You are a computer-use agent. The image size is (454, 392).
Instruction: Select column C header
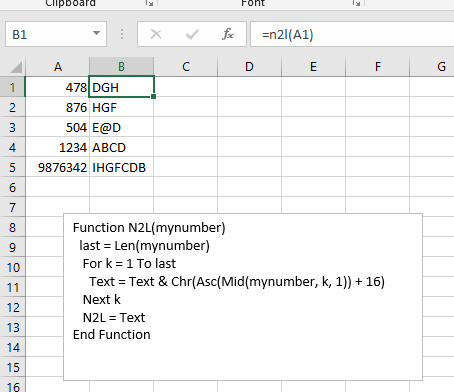[x=186, y=67]
